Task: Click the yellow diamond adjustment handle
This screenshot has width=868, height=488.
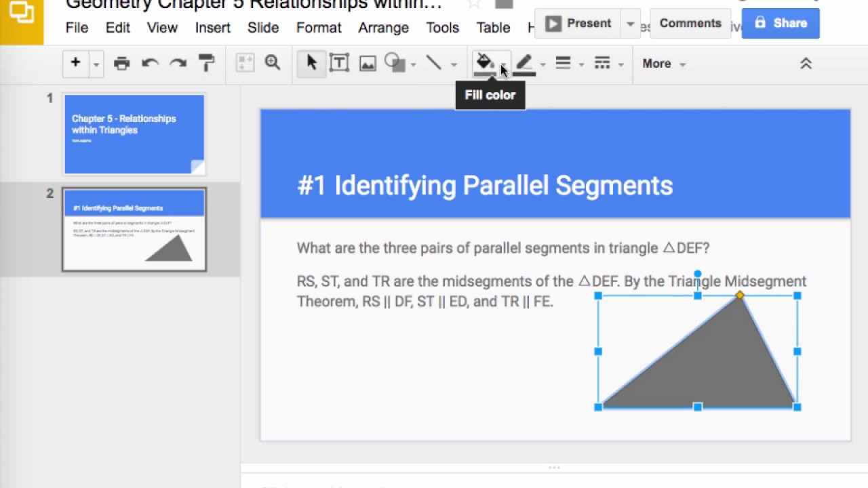Action: (x=740, y=296)
